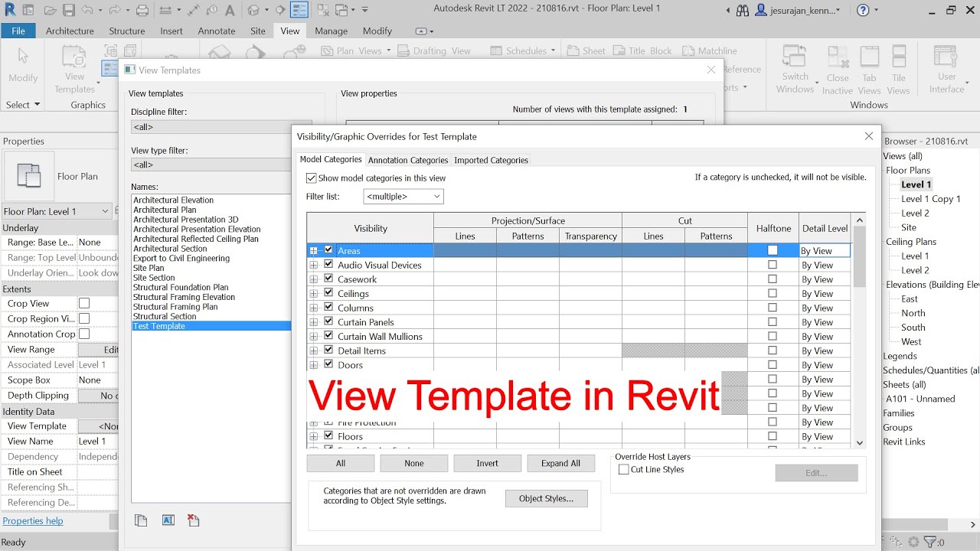
Task: Click the Revit application logo icon
Action: pyautogui.click(x=8, y=11)
